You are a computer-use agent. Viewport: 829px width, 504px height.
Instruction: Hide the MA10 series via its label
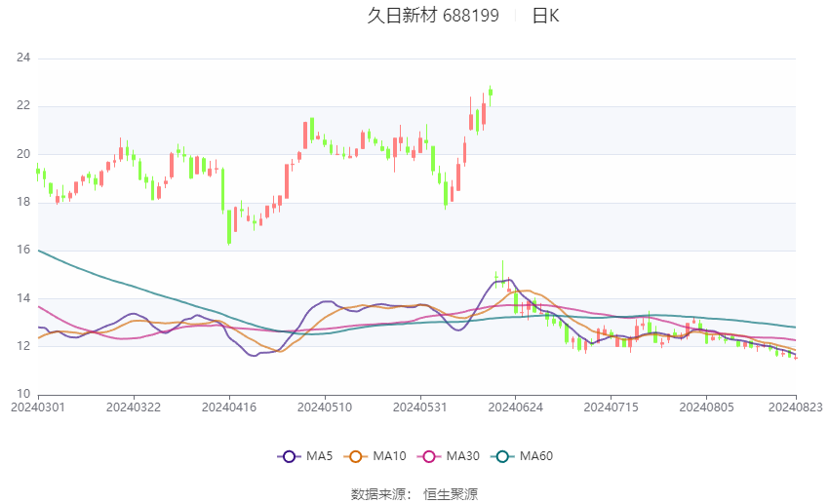tap(390, 456)
